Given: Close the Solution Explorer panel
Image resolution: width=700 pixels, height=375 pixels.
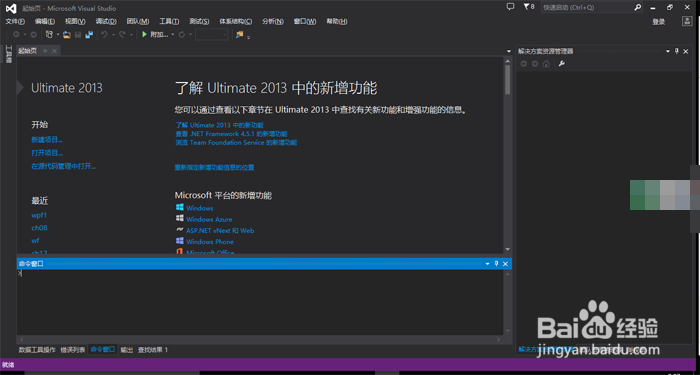Looking at the screenshot, I should [686, 51].
